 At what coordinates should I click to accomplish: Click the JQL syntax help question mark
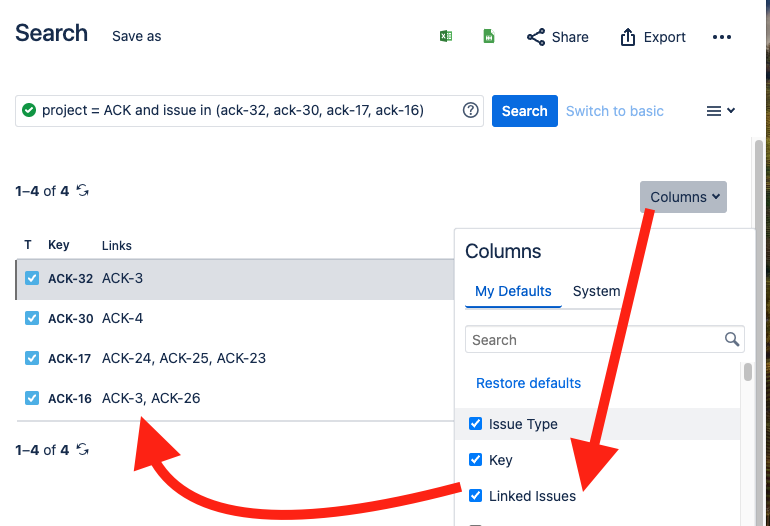point(470,110)
